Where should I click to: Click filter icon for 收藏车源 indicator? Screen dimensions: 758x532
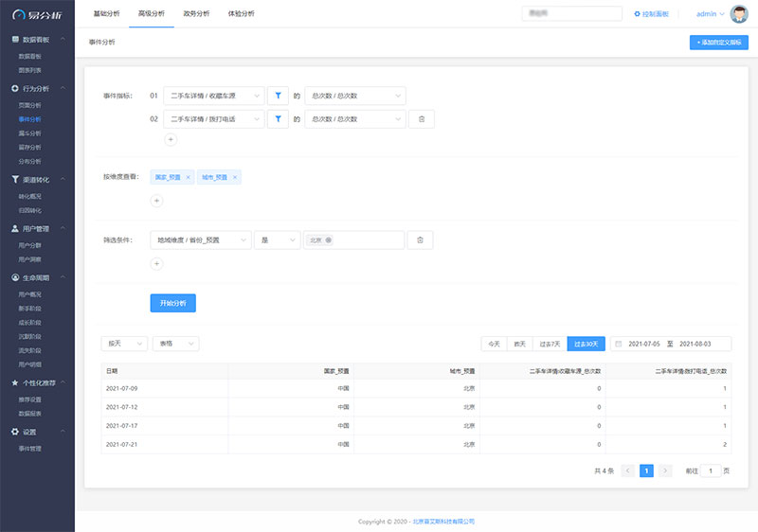tap(279, 96)
